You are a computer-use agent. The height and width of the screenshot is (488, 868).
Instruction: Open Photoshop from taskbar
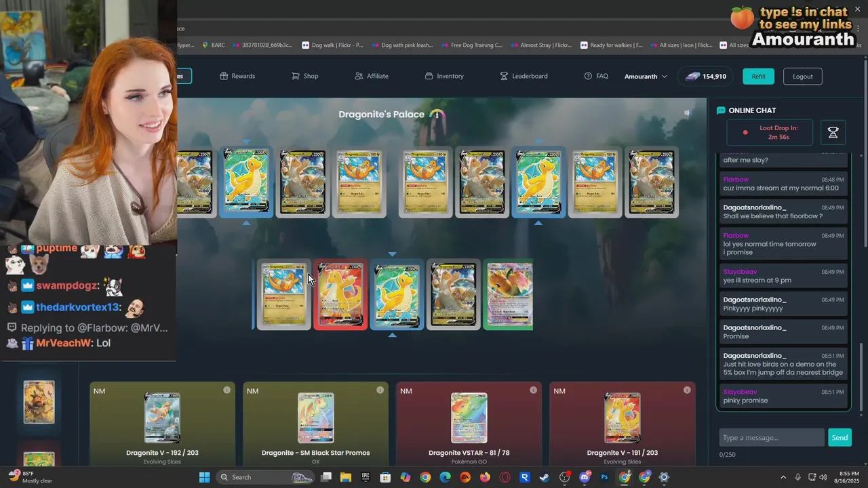click(x=604, y=477)
